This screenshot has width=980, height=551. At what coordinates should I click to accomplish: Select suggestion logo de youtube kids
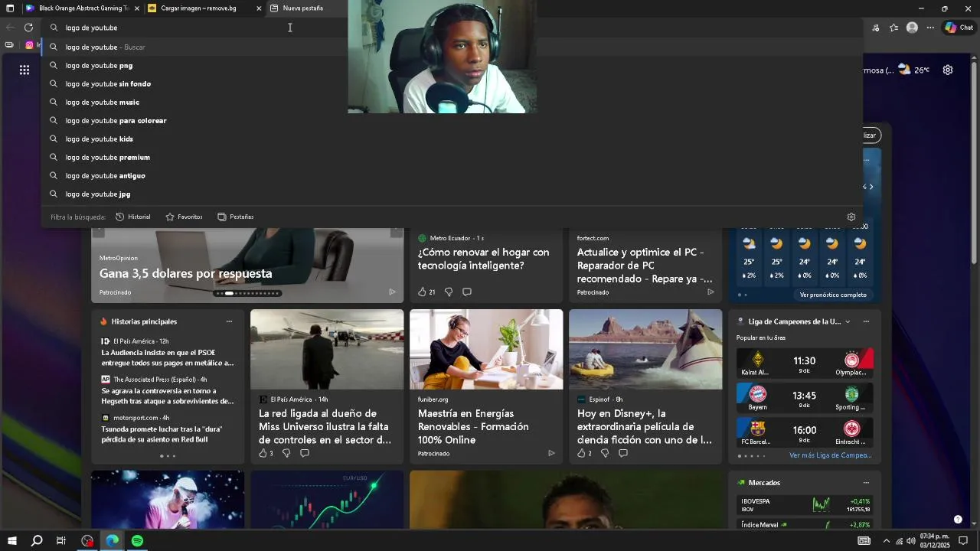452,139
